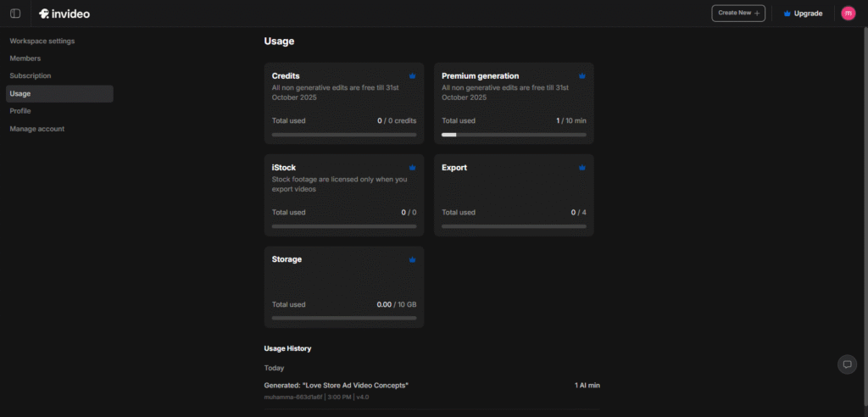
Task: Click the invideo logo
Action: coord(64,14)
